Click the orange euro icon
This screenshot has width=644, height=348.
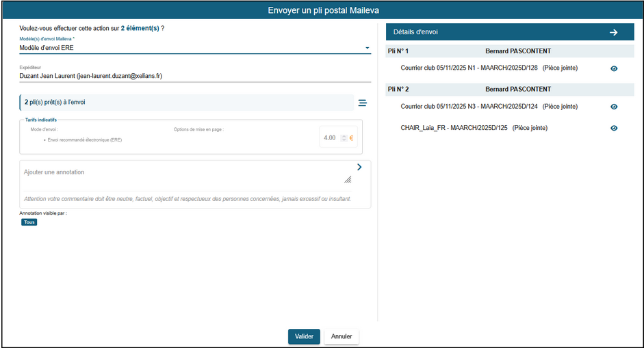pos(351,138)
